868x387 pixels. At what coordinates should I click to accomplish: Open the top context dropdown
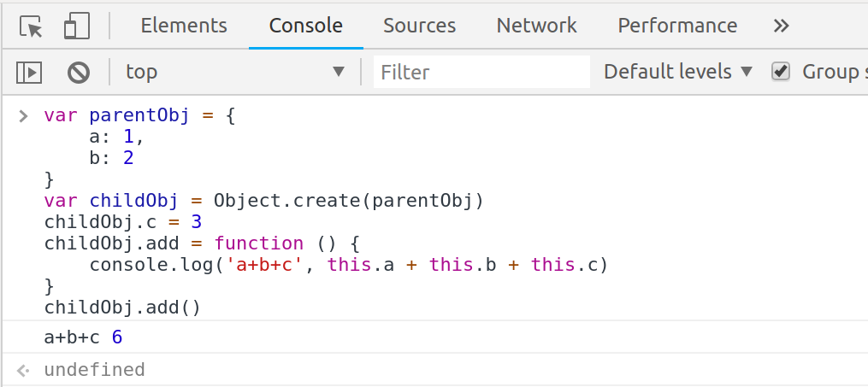(235, 73)
